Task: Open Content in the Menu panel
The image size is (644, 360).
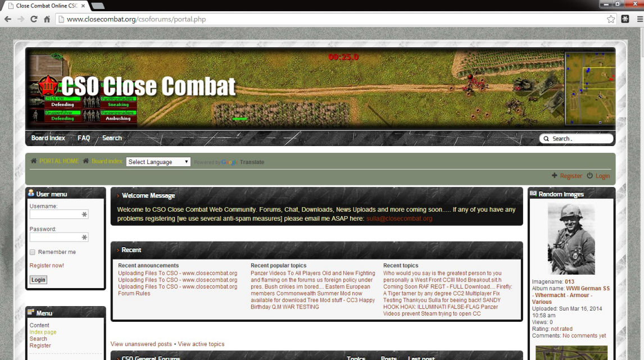Action: tap(39, 325)
